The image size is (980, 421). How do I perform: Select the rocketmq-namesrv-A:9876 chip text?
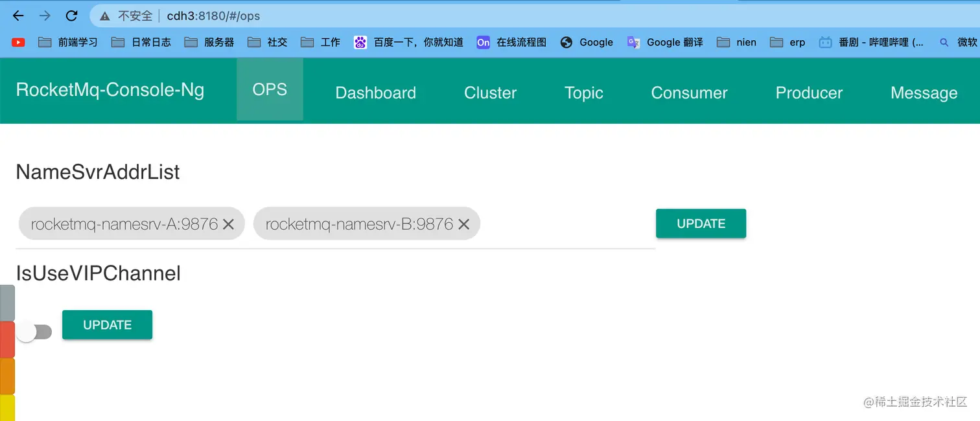(124, 224)
